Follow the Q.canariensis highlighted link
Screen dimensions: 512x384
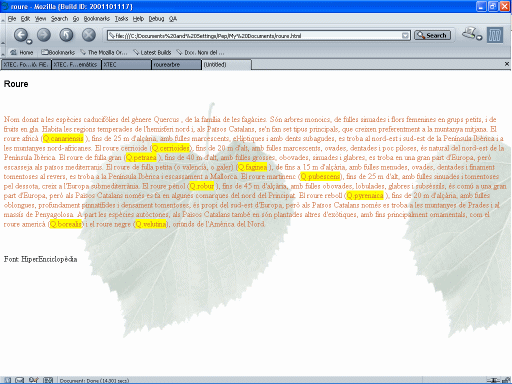(63, 138)
